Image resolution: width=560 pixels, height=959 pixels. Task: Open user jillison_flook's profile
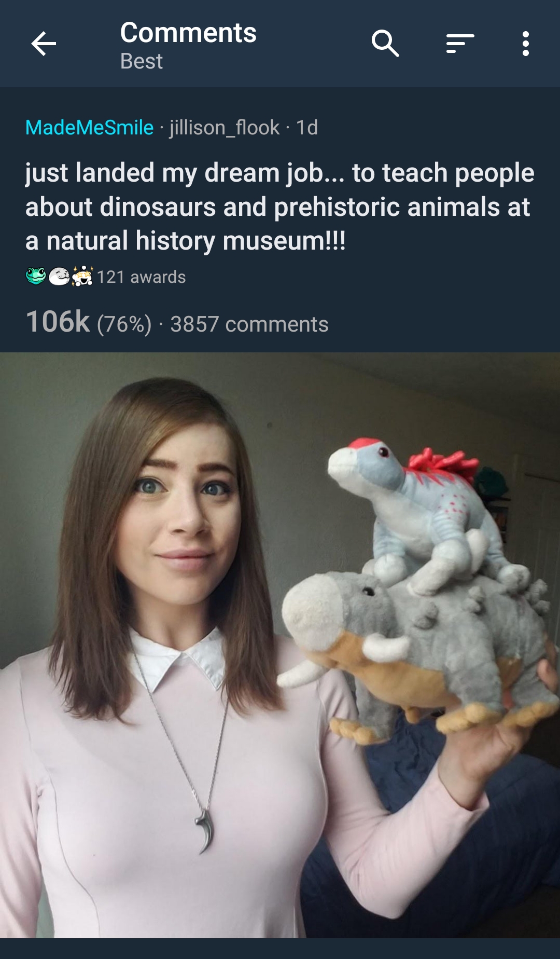[x=225, y=128]
